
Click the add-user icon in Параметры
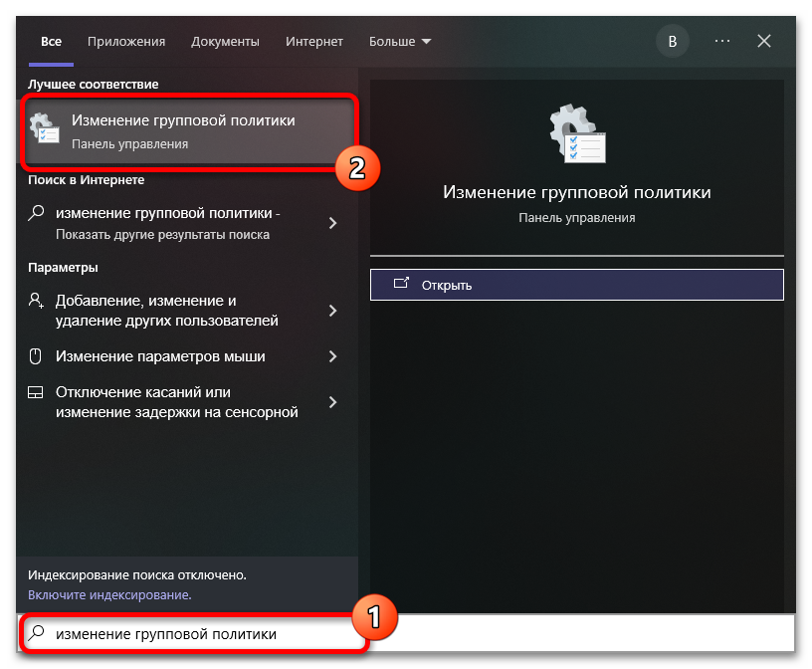coord(36,300)
